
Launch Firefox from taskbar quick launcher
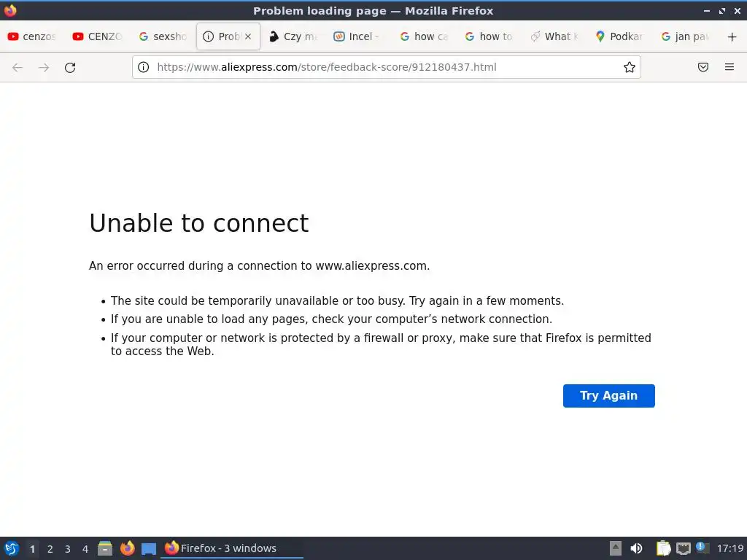pos(127,548)
